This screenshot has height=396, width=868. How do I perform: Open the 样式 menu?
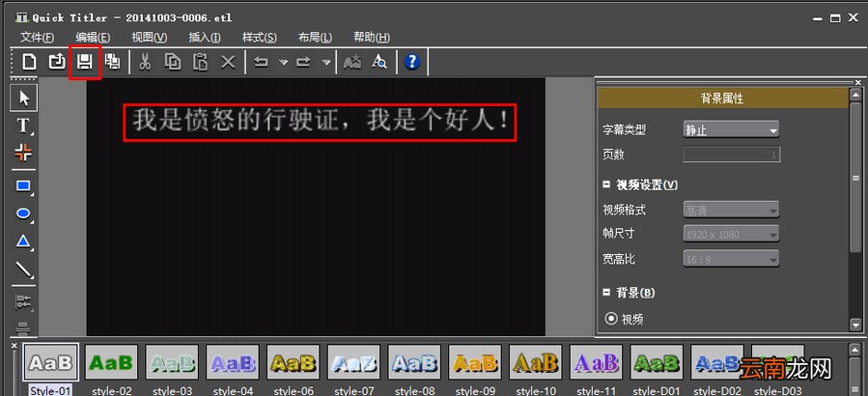point(260,38)
